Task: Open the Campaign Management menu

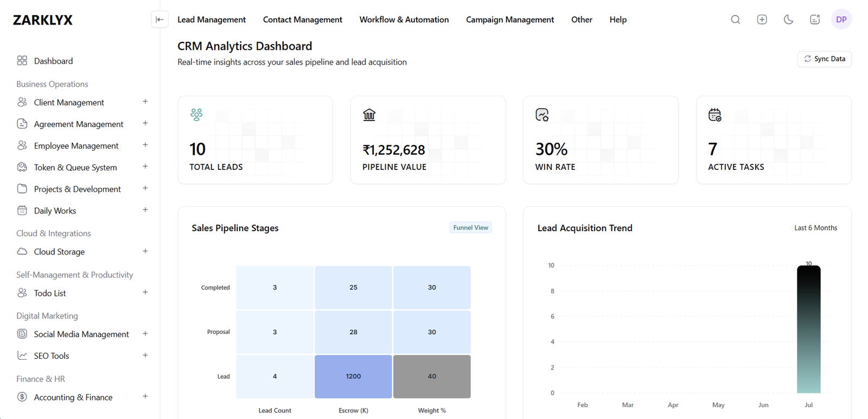Action: click(510, 20)
